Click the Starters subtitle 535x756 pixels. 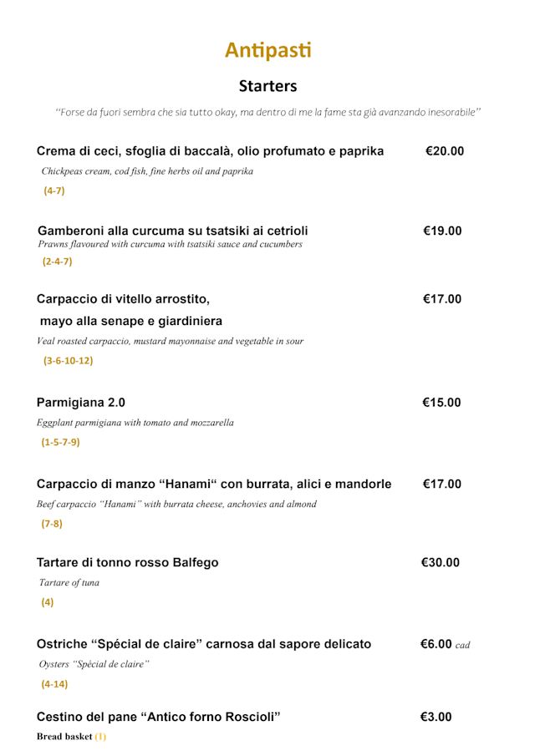(267, 86)
